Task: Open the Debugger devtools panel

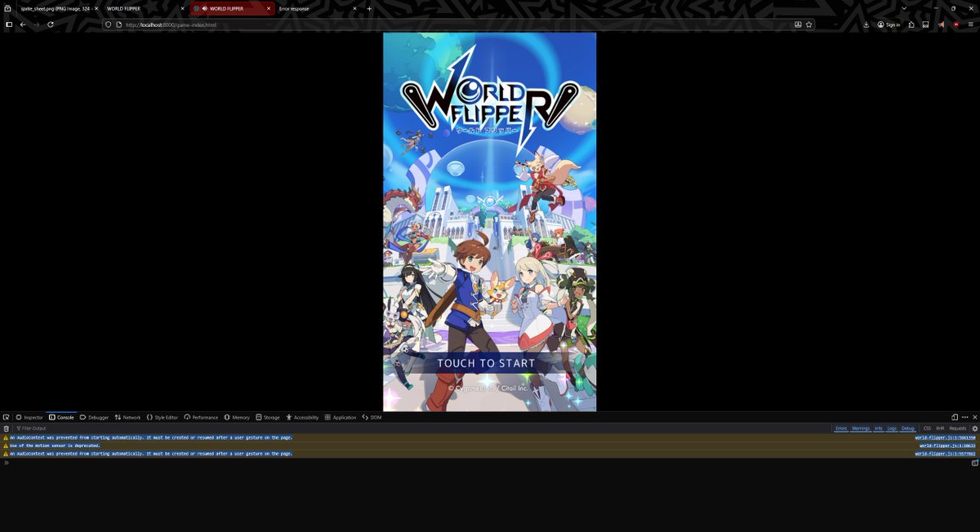Action: 94,417
